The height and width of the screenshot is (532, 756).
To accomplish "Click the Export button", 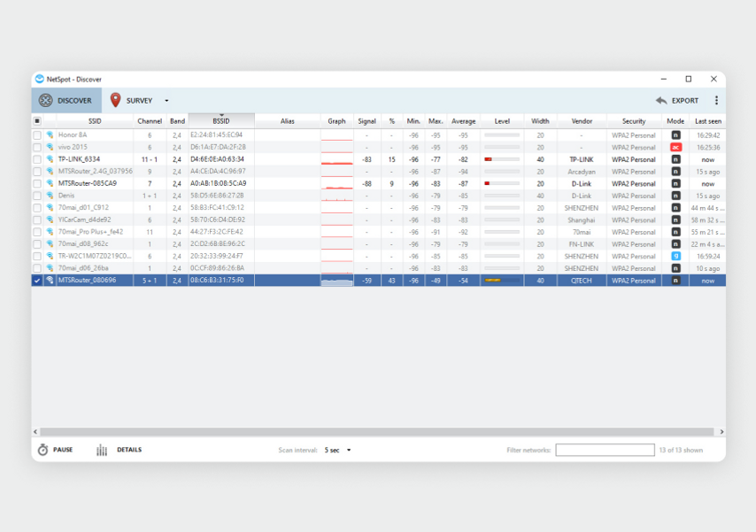I will tap(677, 100).
